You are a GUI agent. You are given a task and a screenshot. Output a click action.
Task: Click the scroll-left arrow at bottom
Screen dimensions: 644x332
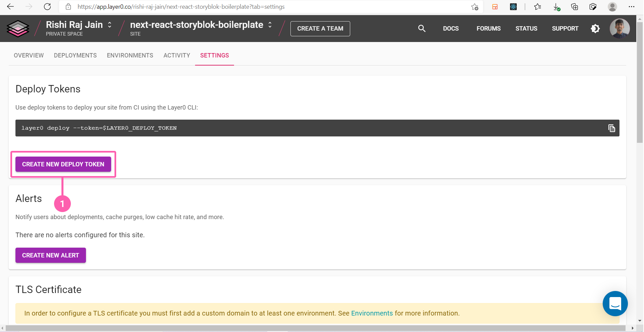(3, 328)
